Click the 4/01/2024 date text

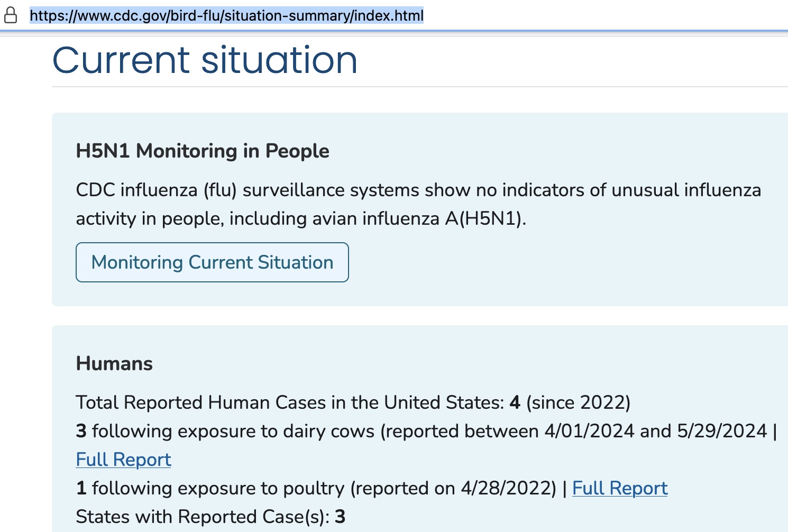pyautogui.click(x=589, y=431)
